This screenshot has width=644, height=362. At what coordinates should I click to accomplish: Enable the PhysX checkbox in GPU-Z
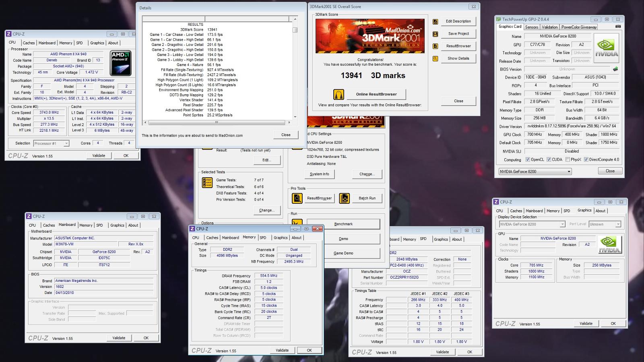pyautogui.click(x=568, y=159)
